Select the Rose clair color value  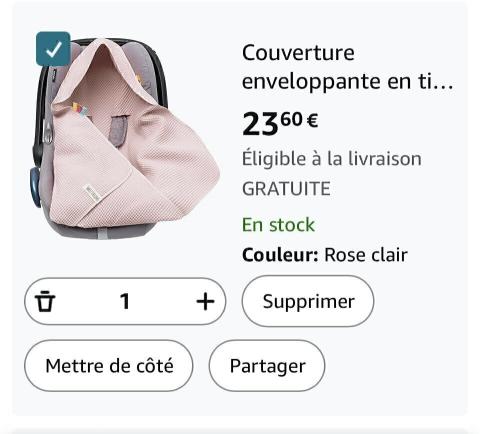tap(366, 255)
